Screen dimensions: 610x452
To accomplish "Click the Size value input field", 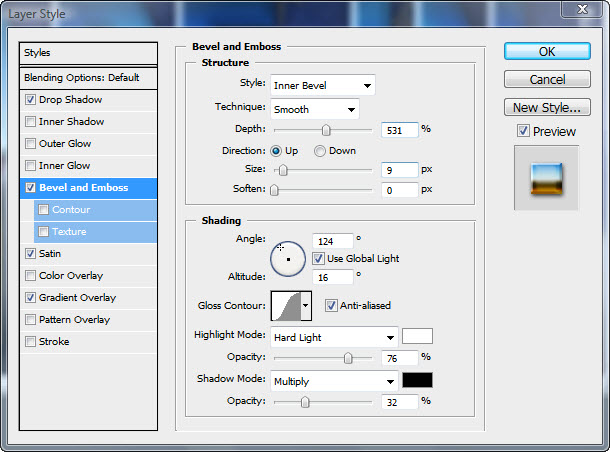I will 399,170.
